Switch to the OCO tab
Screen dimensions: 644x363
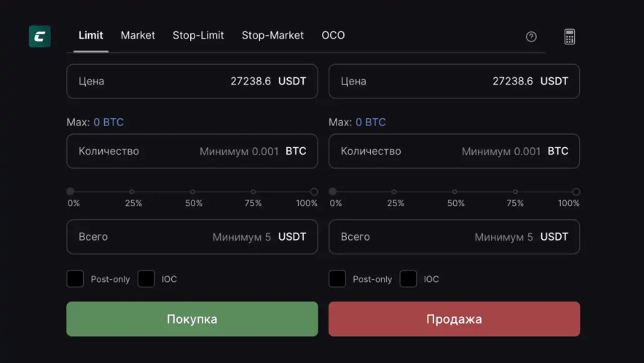pos(333,35)
